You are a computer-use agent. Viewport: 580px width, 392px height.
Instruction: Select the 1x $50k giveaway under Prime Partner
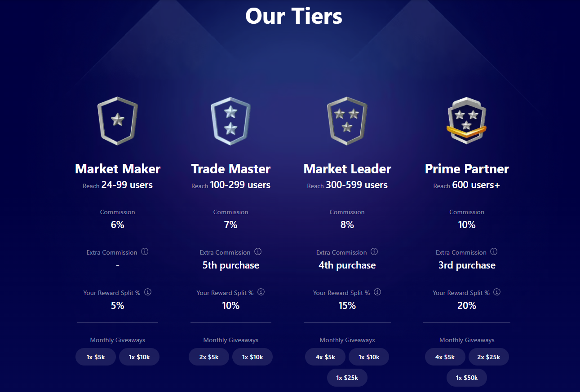point(466,378)
